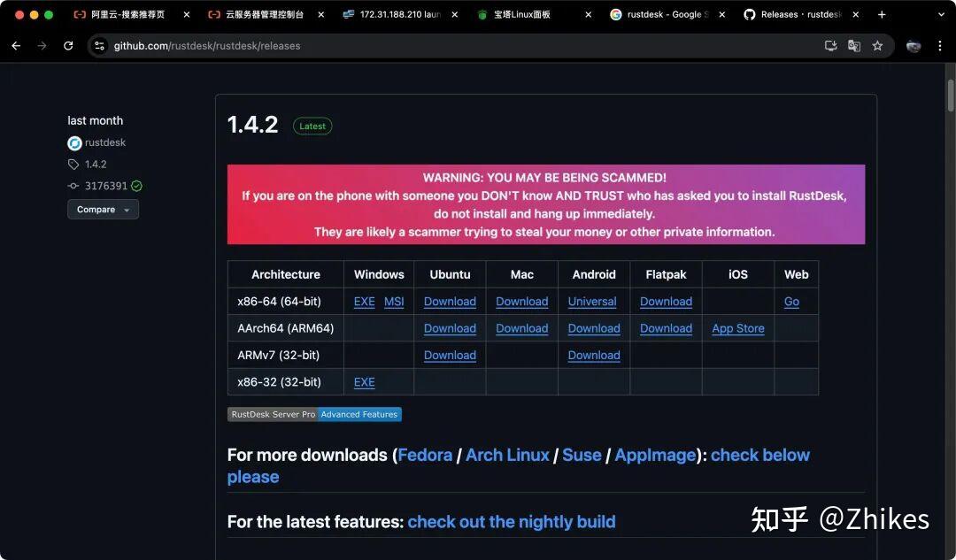
Task: Download Windows x86-64 EXE
Action: click(364, 302)
